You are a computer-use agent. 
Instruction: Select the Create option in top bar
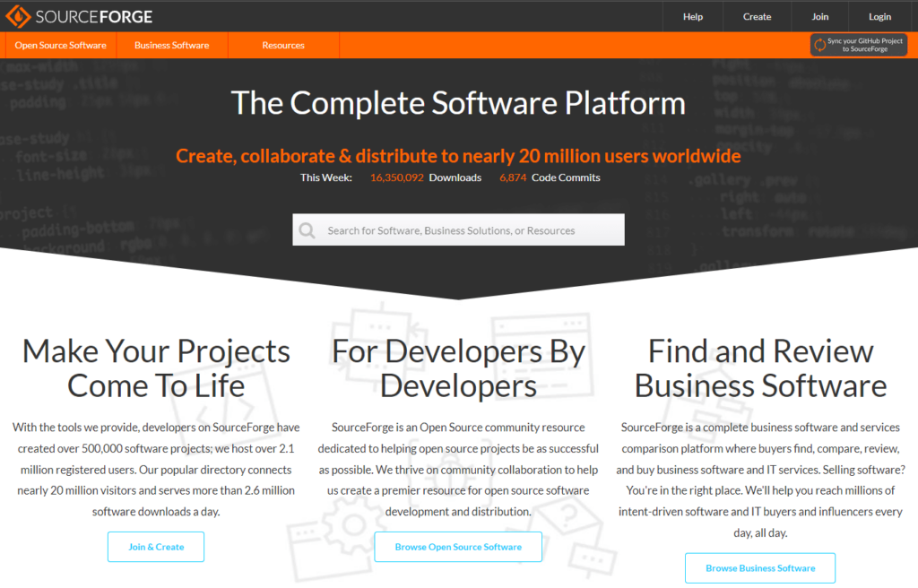[757, 15]
